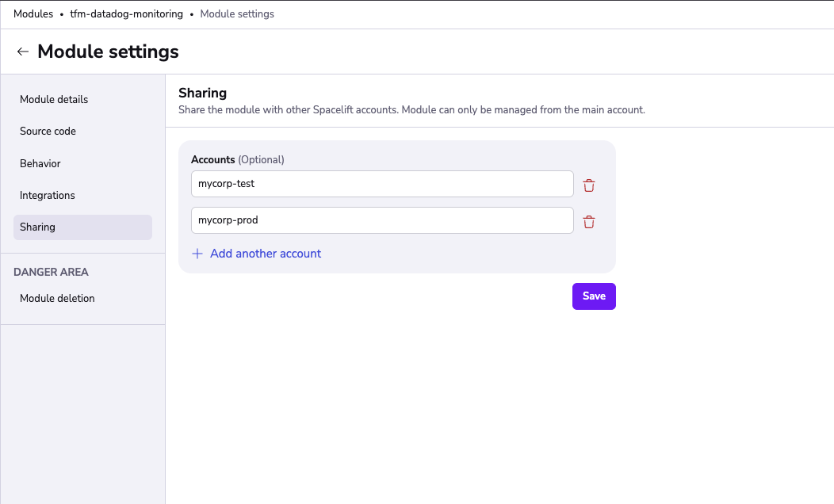
Task: Focus the mycorp-test account field
Action: (x=382, y=184)
